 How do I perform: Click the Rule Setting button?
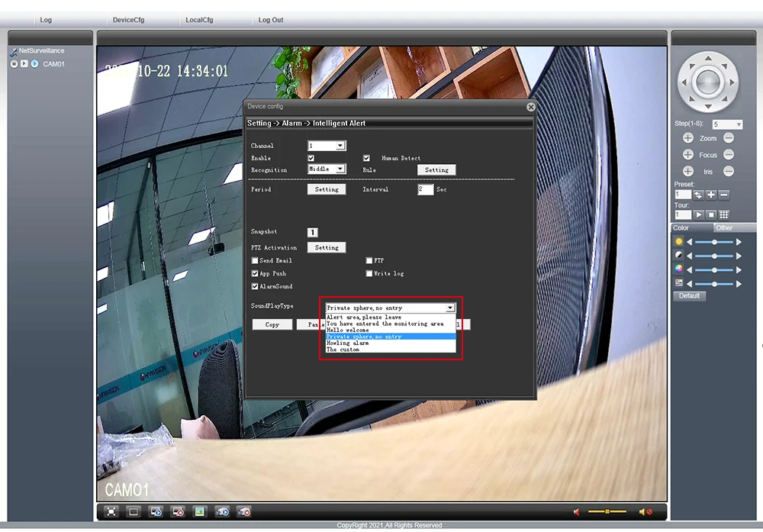436,170
